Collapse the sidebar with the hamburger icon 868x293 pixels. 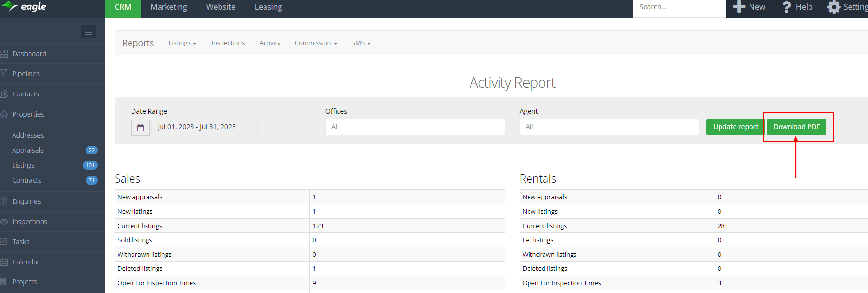(x=88, y=32)
